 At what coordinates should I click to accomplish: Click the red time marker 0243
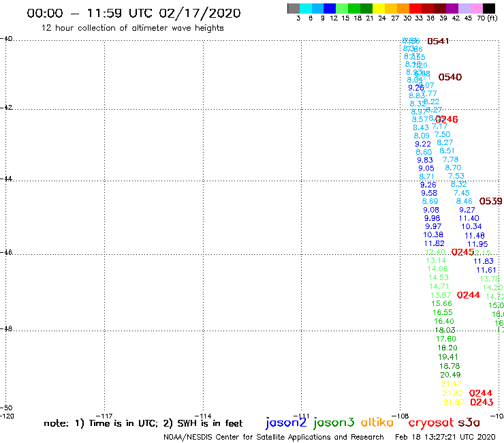click(x=482, y=402)
